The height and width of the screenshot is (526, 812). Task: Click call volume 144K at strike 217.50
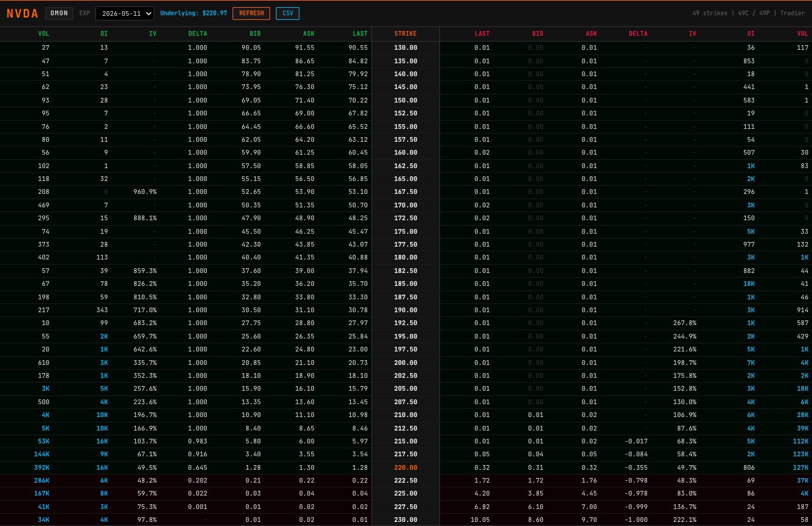click(x=42, y=454)
